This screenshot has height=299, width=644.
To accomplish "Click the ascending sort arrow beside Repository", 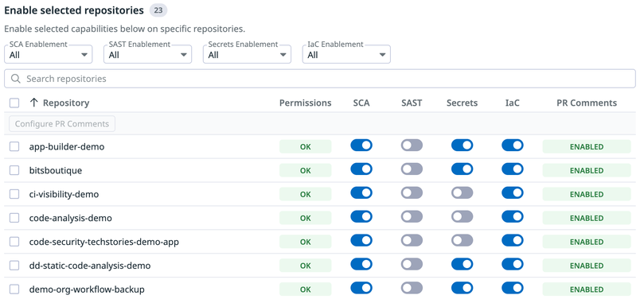I will (34, 103).
